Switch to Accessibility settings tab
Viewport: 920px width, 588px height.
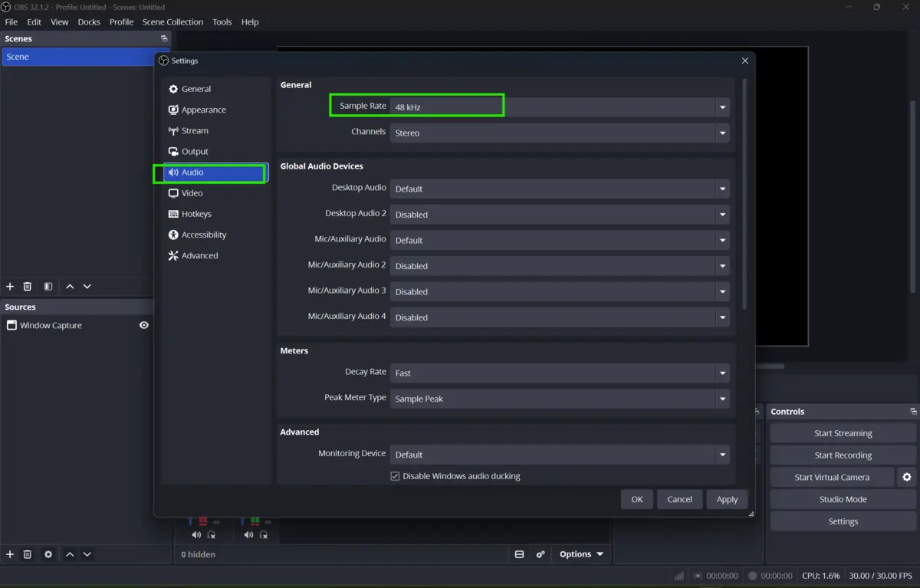coord(216,235)
